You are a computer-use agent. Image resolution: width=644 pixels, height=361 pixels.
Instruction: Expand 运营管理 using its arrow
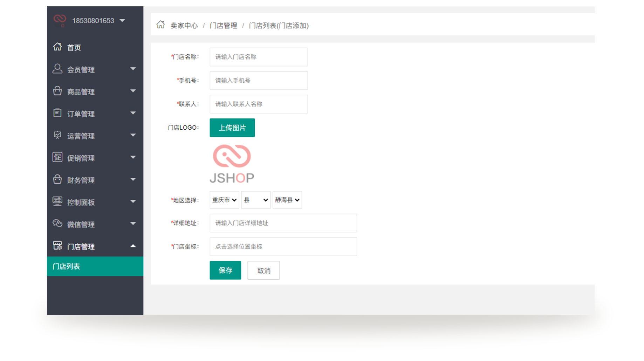133,135
